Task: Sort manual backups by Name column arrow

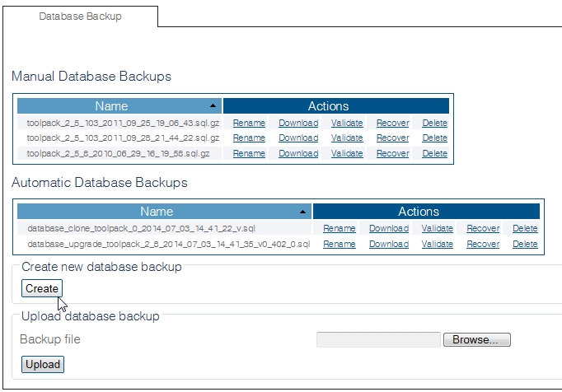Action: (x=213, y=106)
